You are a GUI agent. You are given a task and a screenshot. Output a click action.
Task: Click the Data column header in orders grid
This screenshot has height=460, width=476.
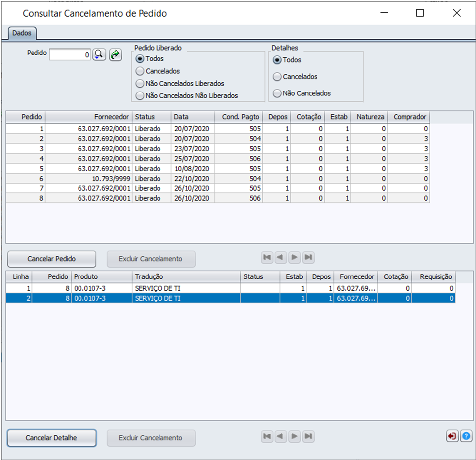pos(193,117)
